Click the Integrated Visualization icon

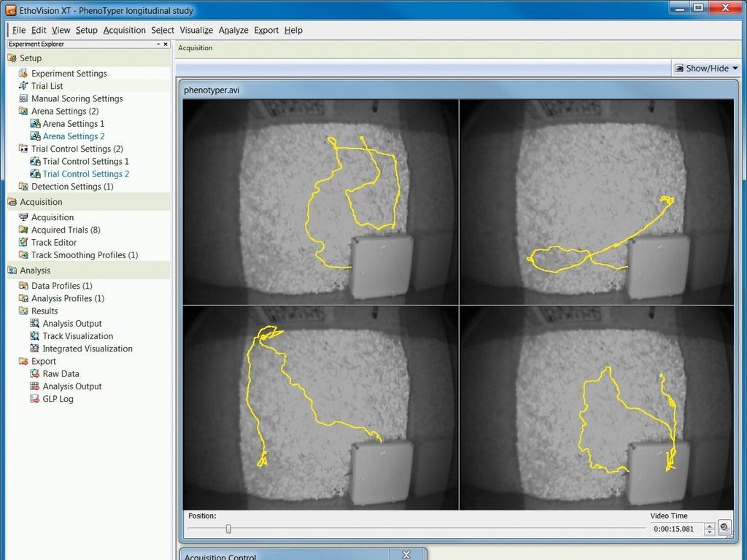35,349
